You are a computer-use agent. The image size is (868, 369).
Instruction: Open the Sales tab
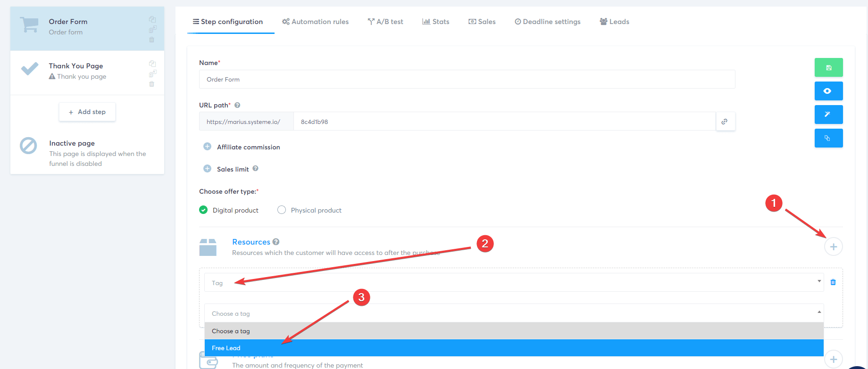(x=482, y=22)
